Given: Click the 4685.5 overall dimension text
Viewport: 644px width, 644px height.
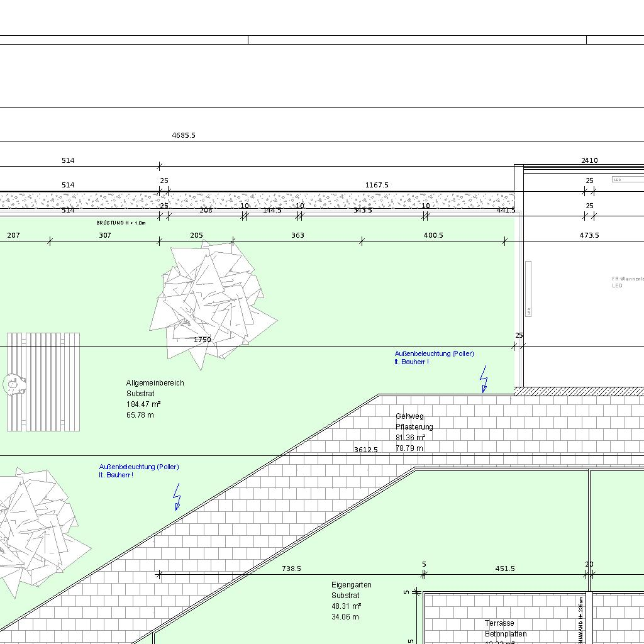Looking at the screenshot, I should tap(184, 135).
